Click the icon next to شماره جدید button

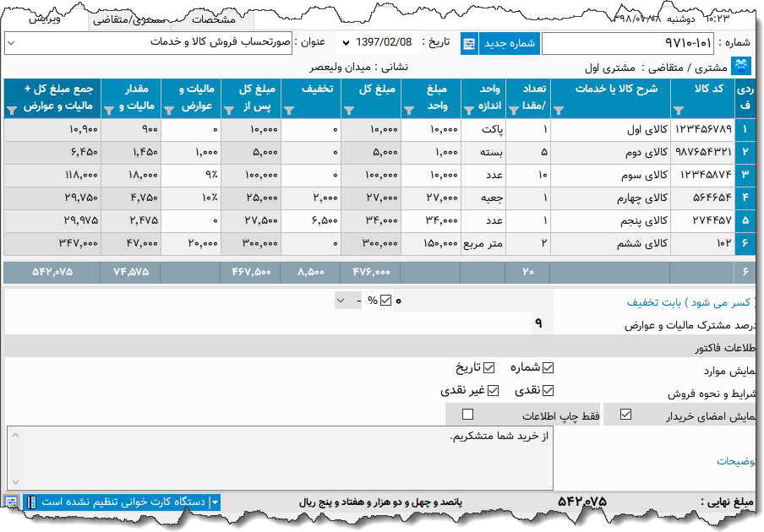click(469, 43)
